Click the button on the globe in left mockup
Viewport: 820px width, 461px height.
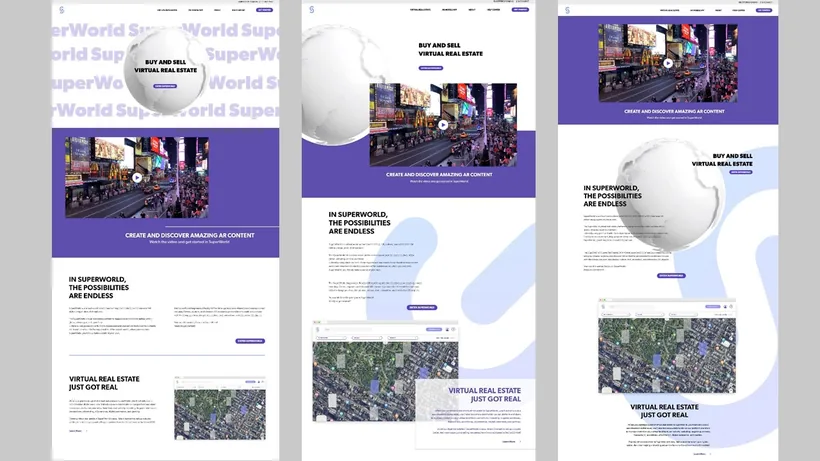point(165,86)
